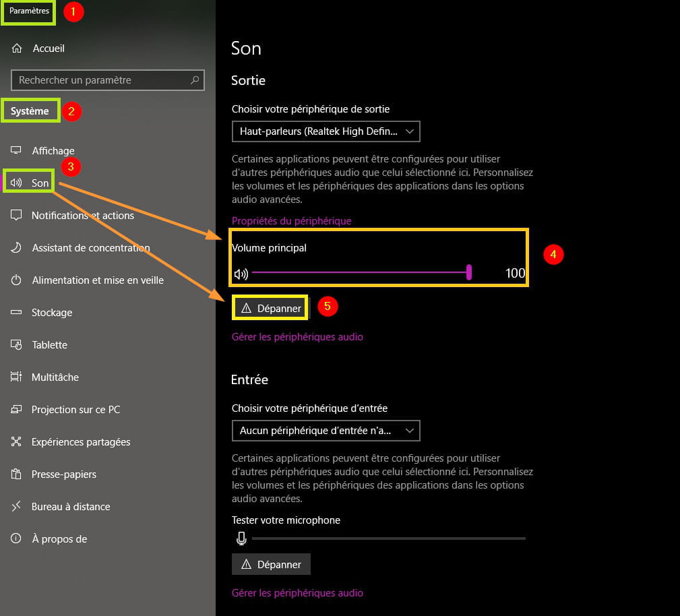Open Propriétés du périphérique link
The height and width of the screenshot is (616, 680).
[291, 221]
